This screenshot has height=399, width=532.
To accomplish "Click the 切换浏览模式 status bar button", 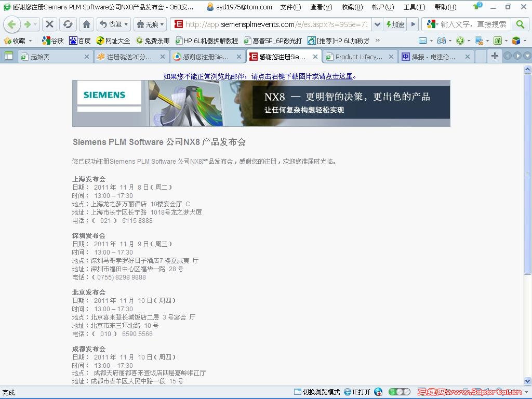I will point(317,392).
